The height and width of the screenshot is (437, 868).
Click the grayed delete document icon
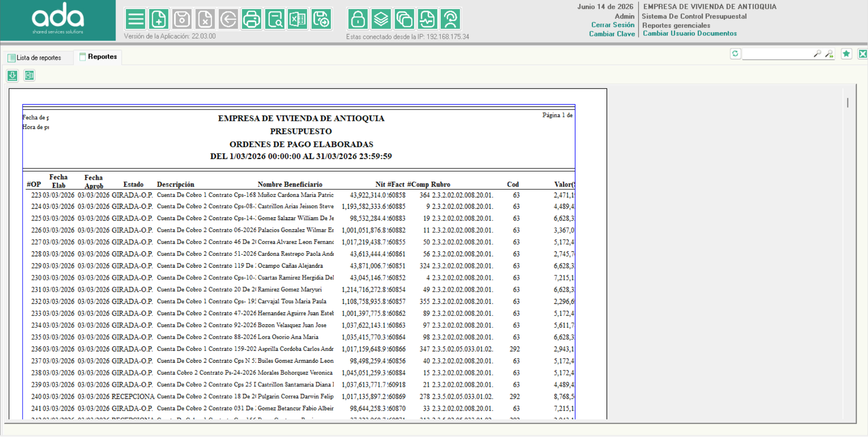[205, 19]
